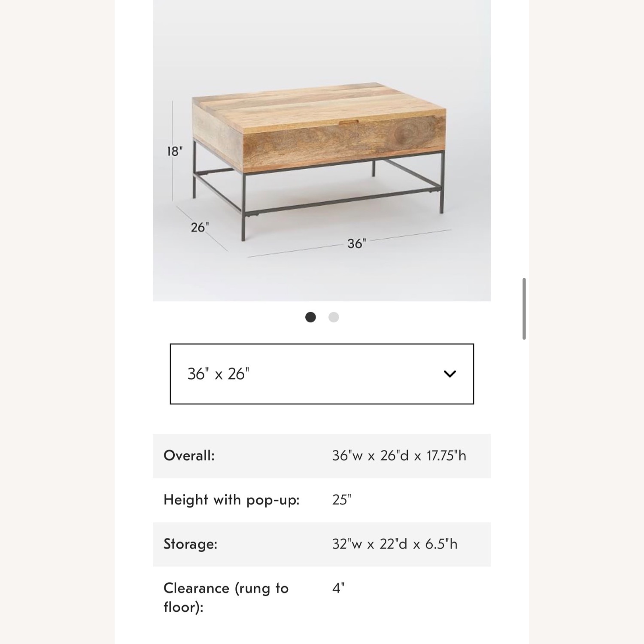This screenshot has height=644, width=644.
Task: Click the 32"w x 22"d x 6.5"h storage value
Action: [396, 544]
